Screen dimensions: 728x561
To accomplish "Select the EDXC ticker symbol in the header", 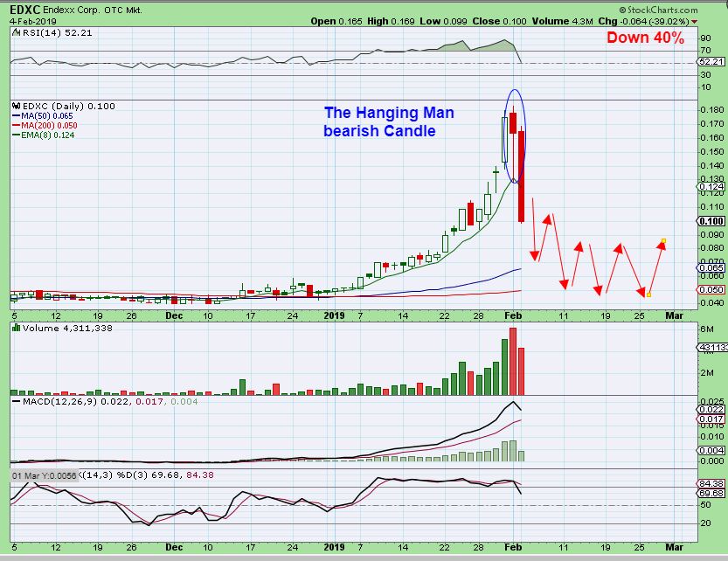I will 25,10.
